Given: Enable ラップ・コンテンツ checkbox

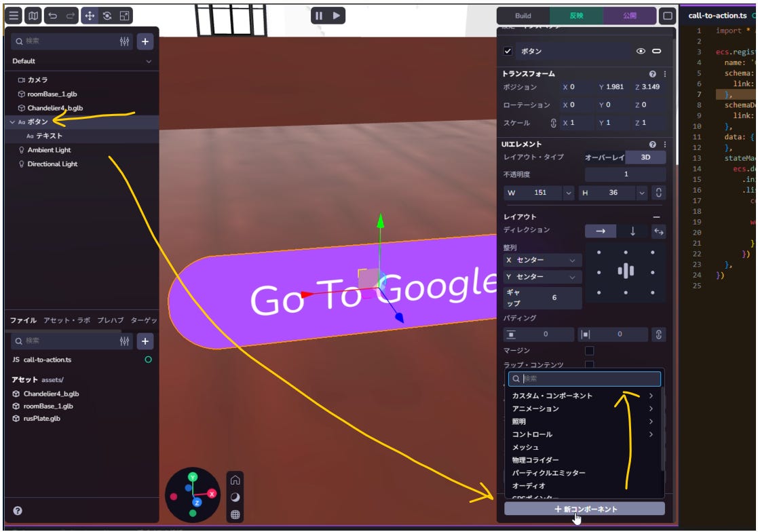Looking at the screenshot, I should (x=589, y=364).
